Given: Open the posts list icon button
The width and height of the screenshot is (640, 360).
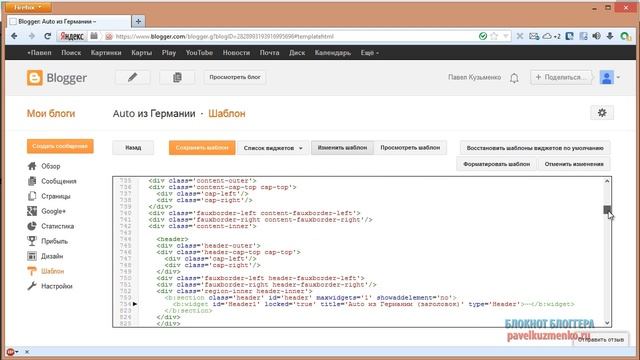Looking at the screenshot, I should pos(177,77).
